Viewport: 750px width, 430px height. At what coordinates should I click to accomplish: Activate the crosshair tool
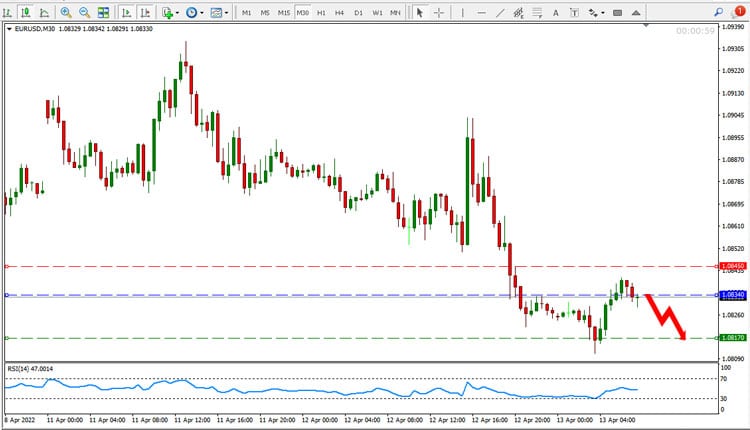[x=439, y=13]
